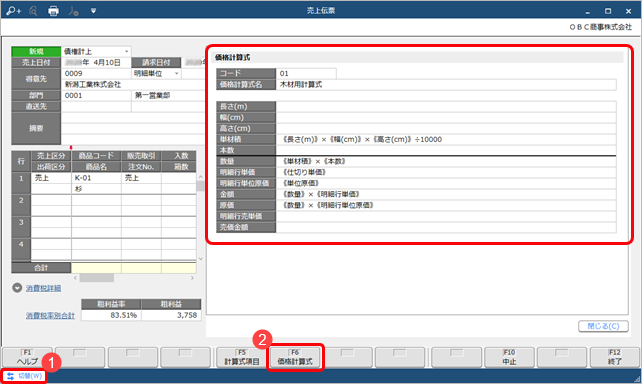Screen dimensions: 642x384
Task: Click the 幅(cm) formula field
Action: (446, 117)
